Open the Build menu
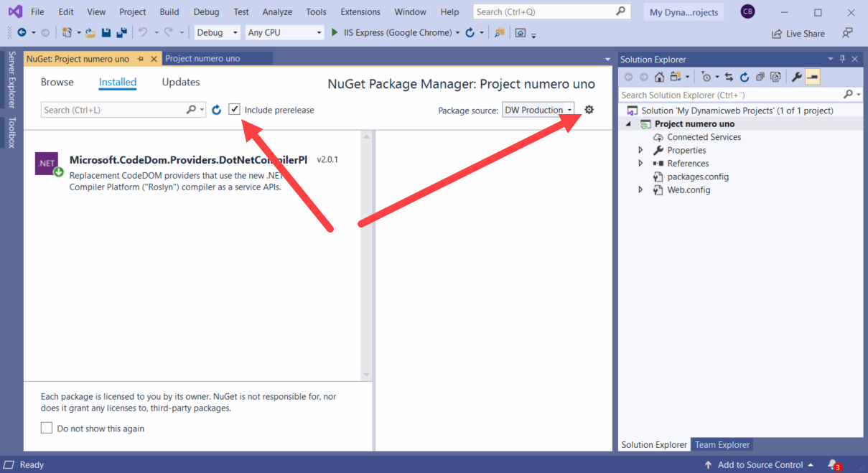The width and height of the screenshot is (868, 473). point(169,11)
